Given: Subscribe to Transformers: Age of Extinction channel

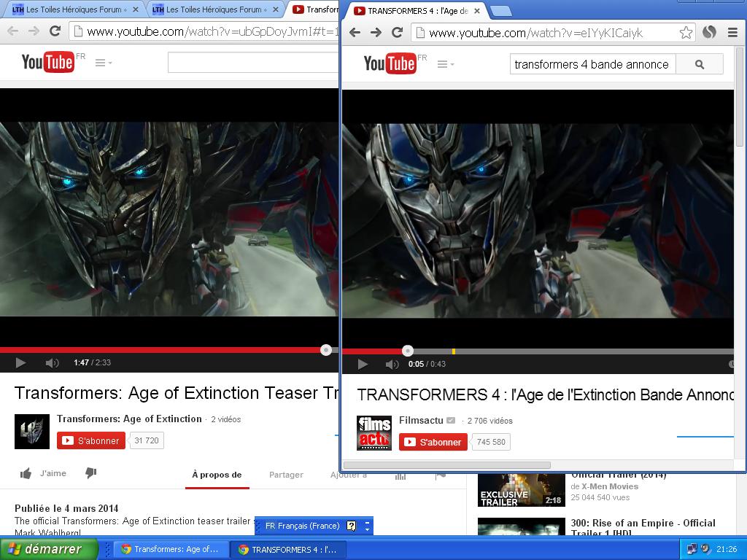Looking at the screenshot, I should click(x=91, y=440).
